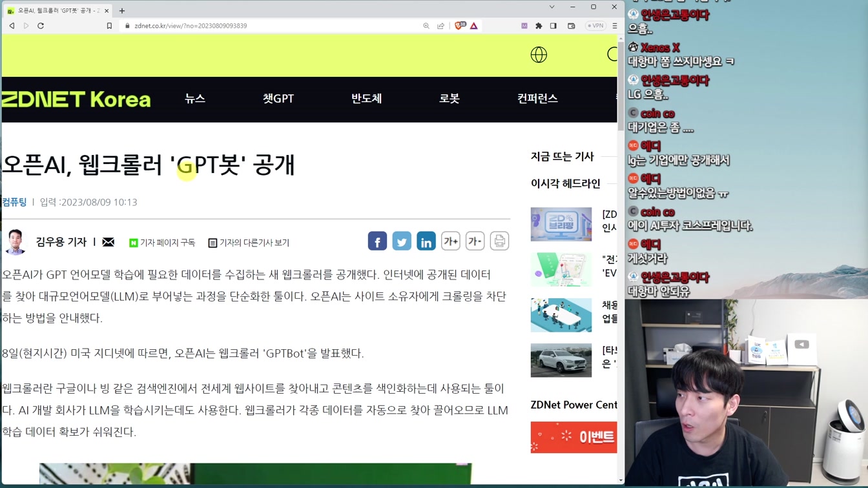Click the VPN button in the toolbar
868x488 pixels.
595,26
